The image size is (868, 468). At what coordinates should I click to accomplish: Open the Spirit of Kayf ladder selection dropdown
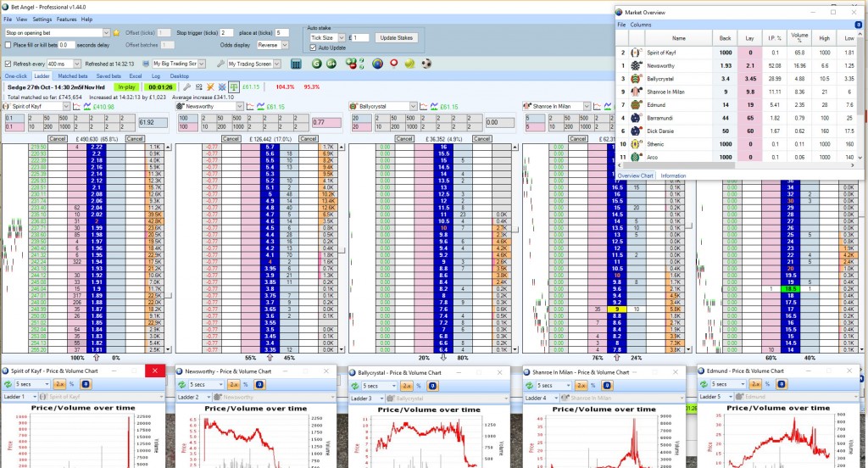pos(66,106)
